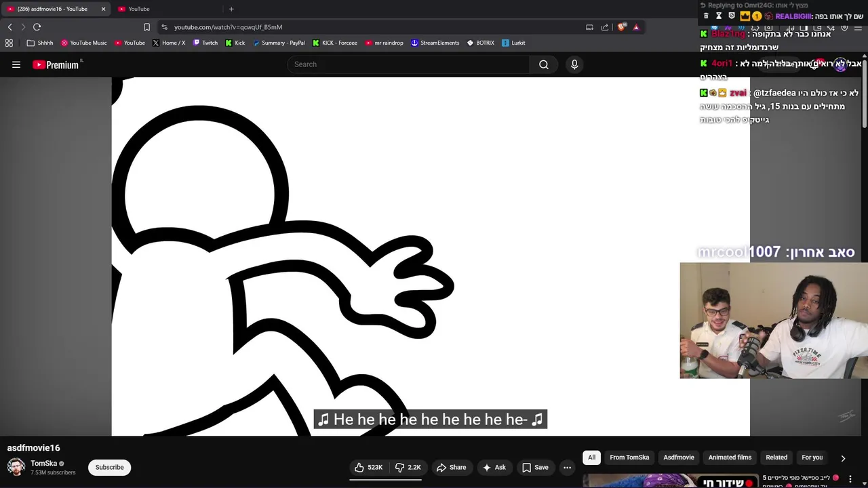Click the REALBIGIII username in chat

coord(793,16)
